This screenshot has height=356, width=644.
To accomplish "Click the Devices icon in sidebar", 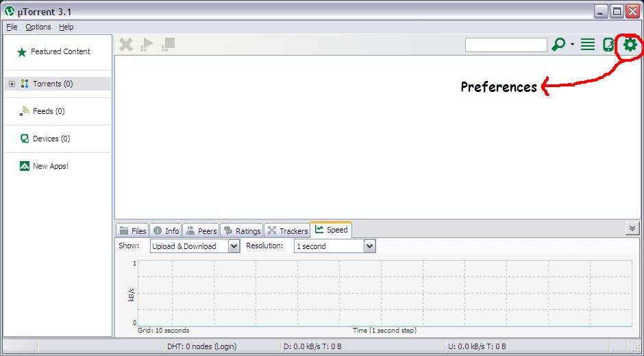I will click(25, 139).
